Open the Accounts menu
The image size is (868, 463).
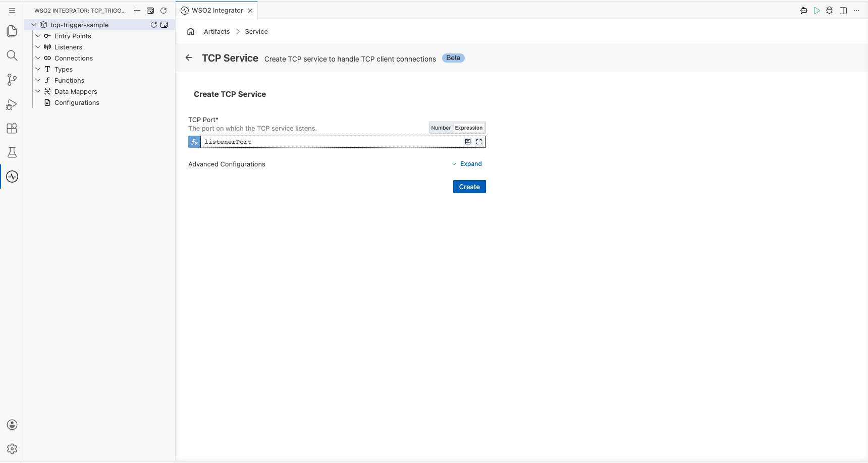click(x=12, y=425)
